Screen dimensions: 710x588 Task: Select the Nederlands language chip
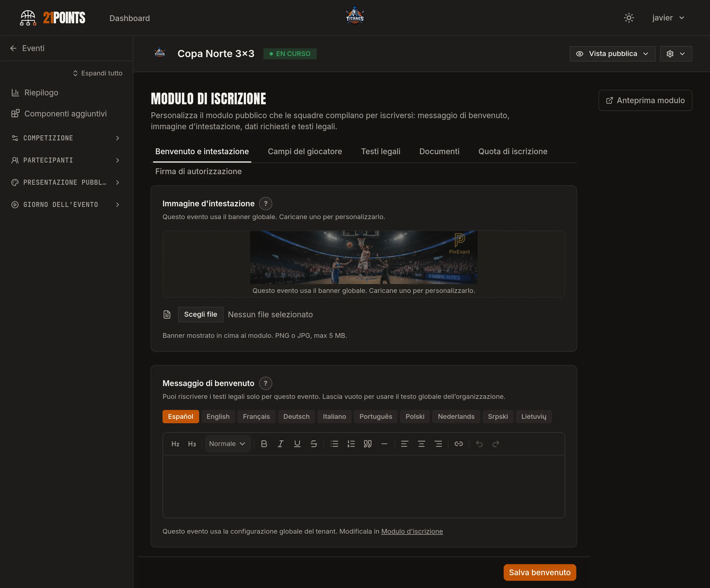[x=456, y=417]
